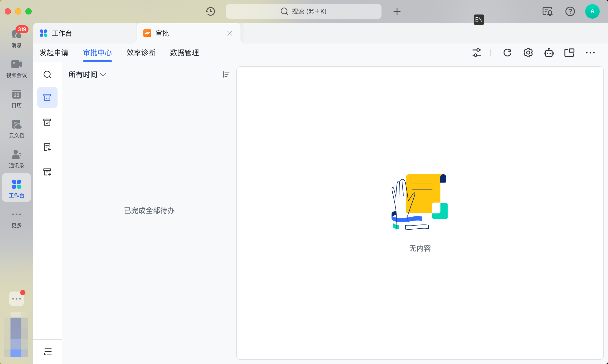Collapse the approval sidebar

tap(47, 352)
